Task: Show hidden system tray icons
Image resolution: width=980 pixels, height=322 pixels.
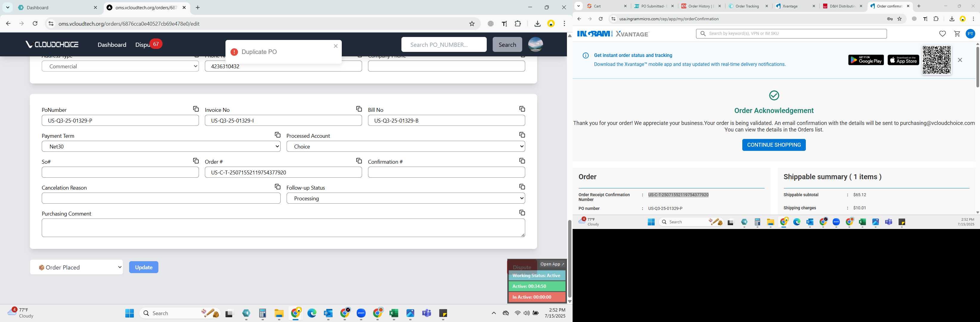Action: click(493, 313)
